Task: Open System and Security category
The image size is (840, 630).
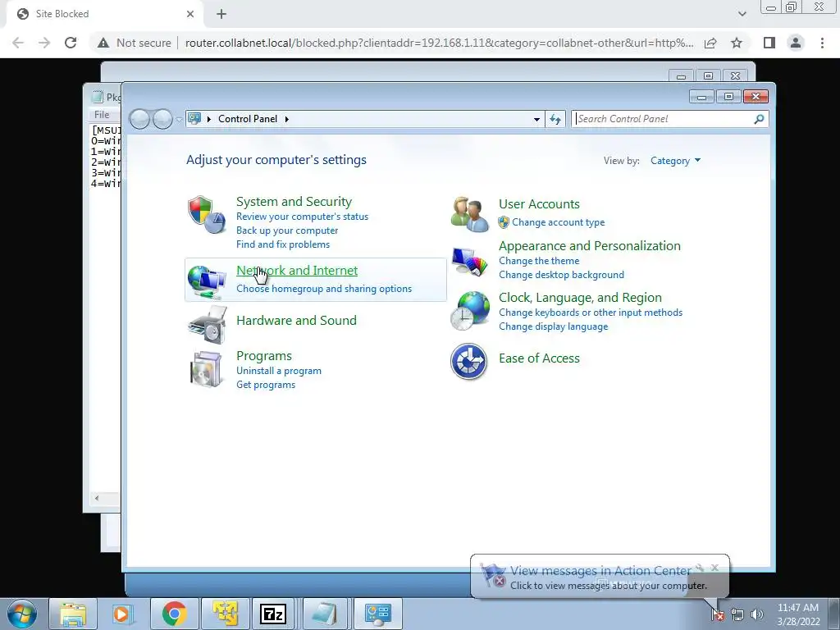Action: coord(294,202)
